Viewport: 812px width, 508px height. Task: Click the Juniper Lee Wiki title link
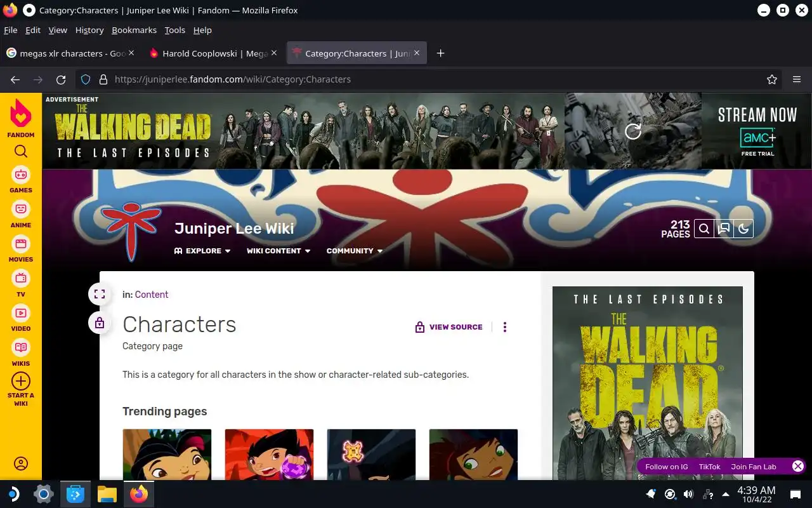coord(234,229)
